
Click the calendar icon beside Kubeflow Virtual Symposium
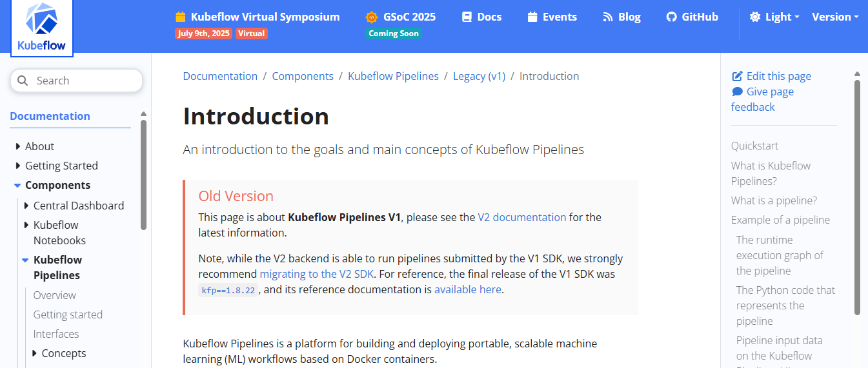(181, 17)
